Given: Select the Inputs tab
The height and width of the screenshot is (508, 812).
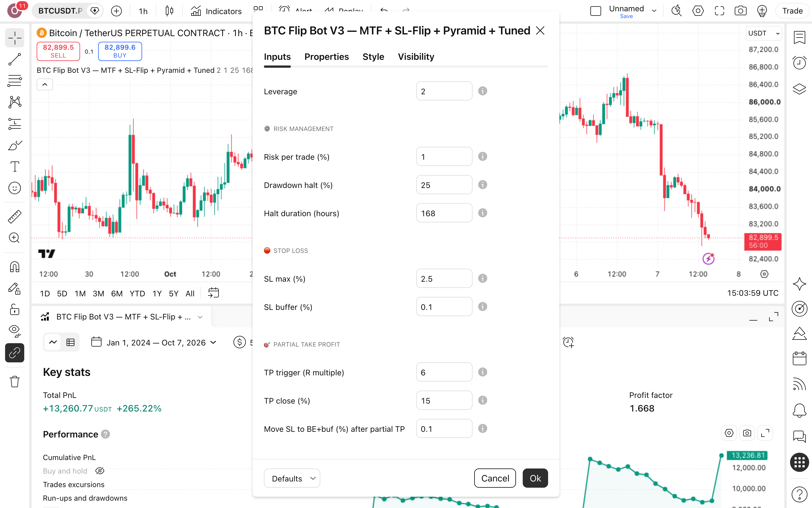Looking at the screenshot, I should pos(277,57).
